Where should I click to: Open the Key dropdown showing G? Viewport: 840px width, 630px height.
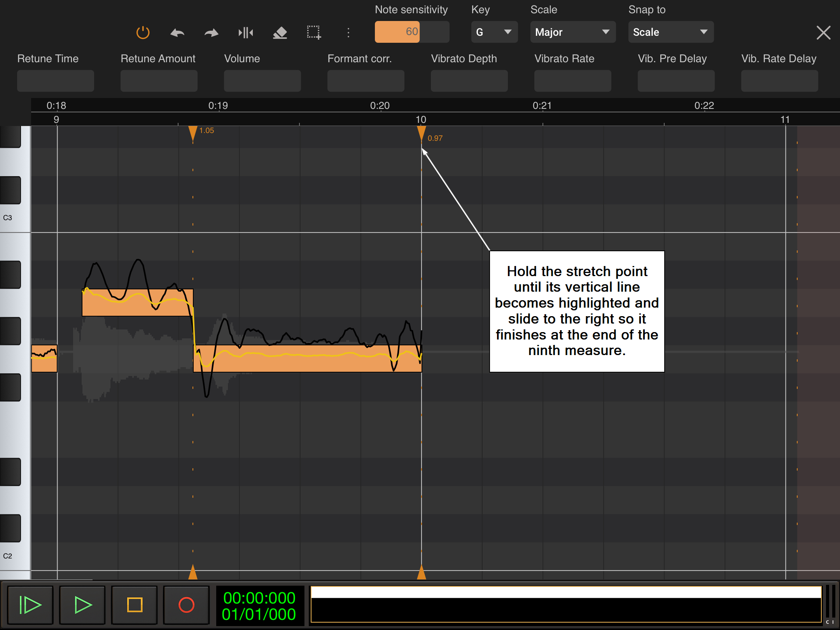coord(494,32)
